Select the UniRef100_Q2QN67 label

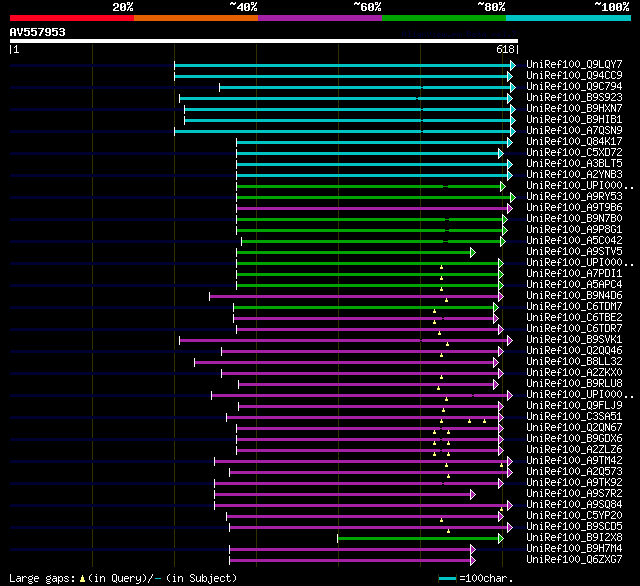click(574, 428)
